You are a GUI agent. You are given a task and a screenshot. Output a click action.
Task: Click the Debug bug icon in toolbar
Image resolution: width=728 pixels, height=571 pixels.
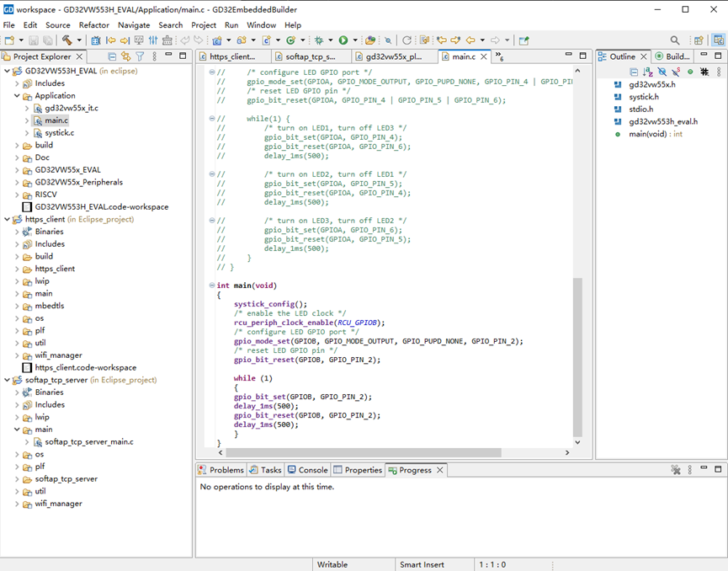click(318, 40)
